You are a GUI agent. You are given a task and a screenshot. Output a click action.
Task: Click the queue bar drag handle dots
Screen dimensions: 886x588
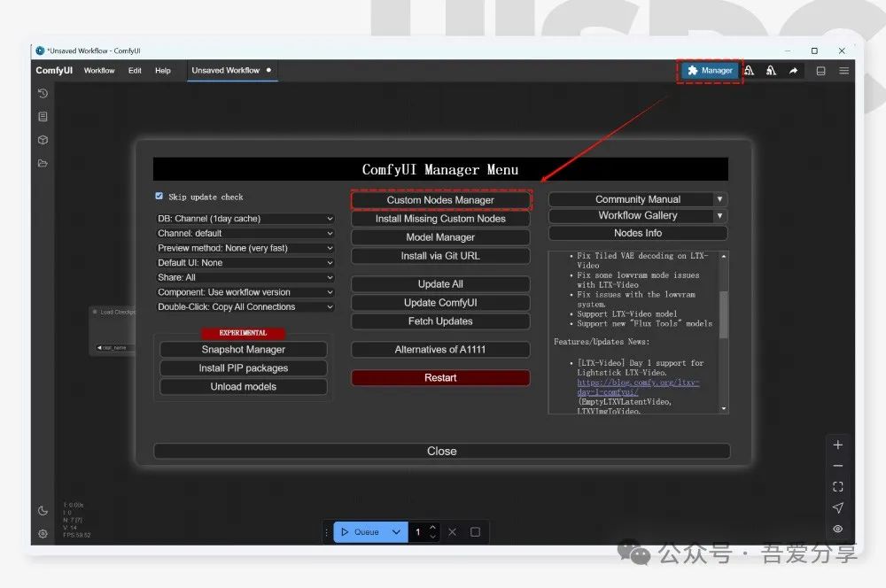click(x=327, y=532)
